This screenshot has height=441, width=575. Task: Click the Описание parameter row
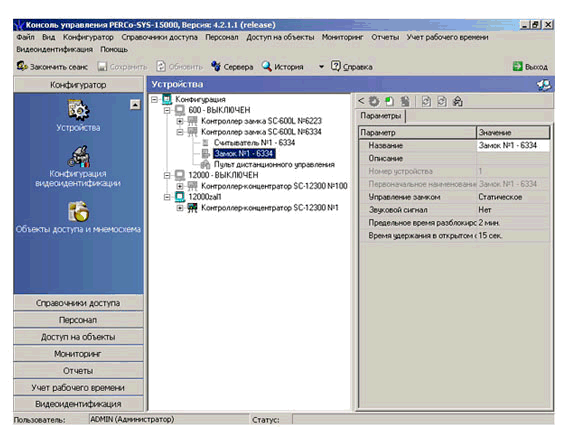pos(454,158)
